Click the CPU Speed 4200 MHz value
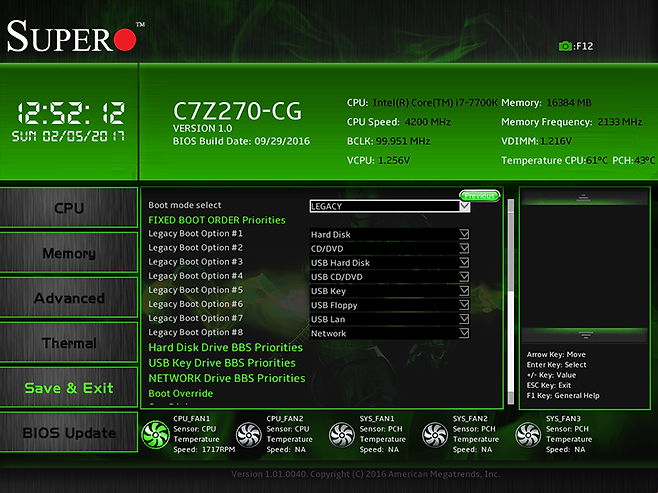Image resolution: width=658 pixels, height=493 pixels. [428, 122]
